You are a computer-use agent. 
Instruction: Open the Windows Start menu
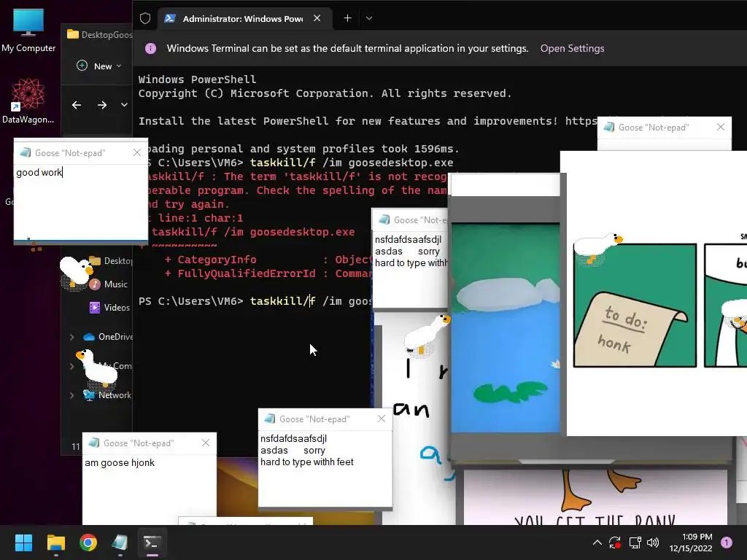click(23, 542)
